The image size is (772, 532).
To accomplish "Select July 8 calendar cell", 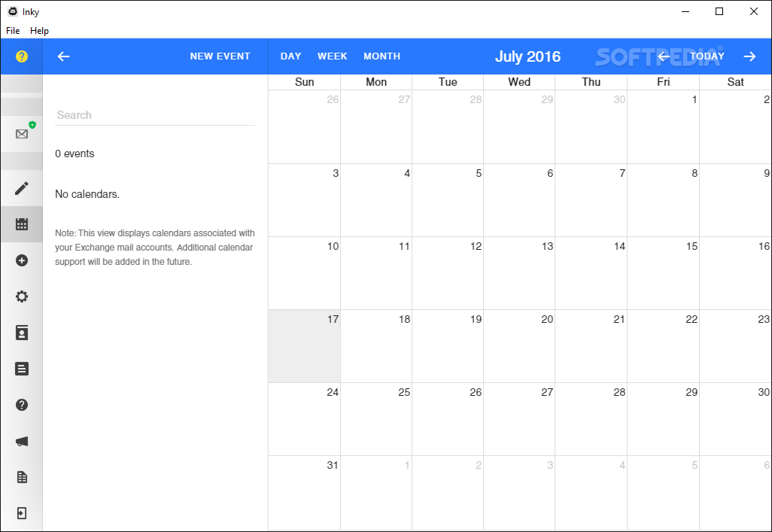I will tap(663, 200).
